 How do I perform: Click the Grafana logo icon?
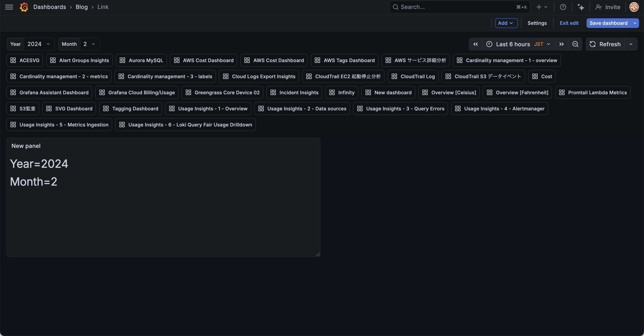pyautogui.click(x=24, y=7)
